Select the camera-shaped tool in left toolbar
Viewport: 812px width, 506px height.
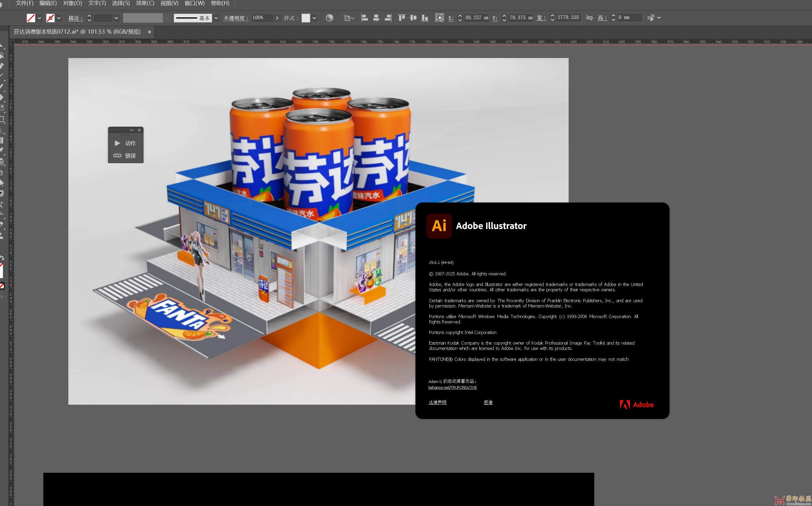point(2,162)
